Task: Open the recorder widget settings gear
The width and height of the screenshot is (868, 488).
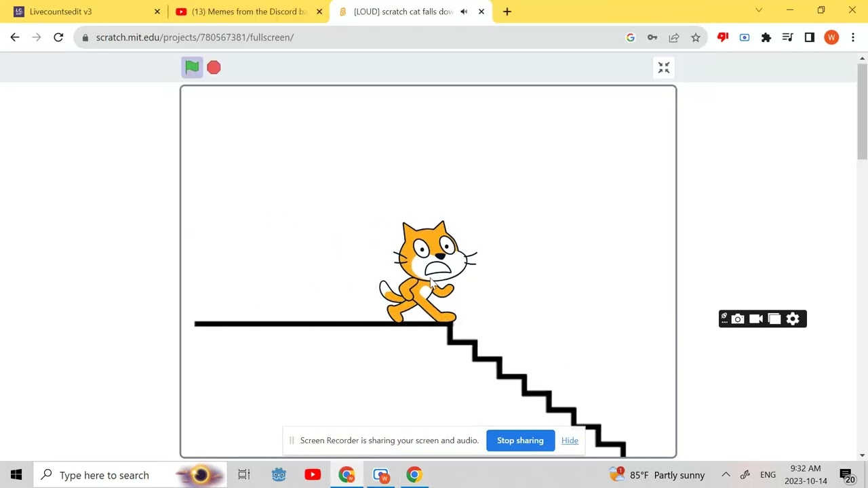Action: [x=793, y=319]
